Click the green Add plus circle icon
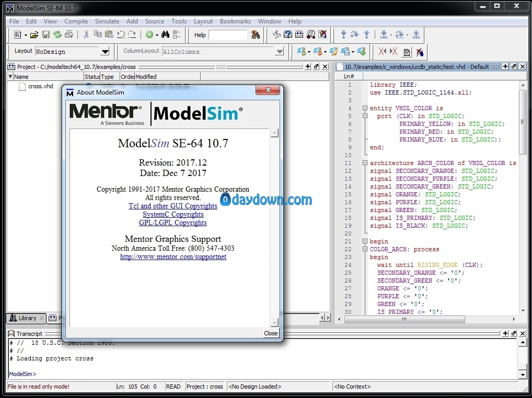Image resolution: width=532 pixels, height=398 pixels. (x=149, y=34)
